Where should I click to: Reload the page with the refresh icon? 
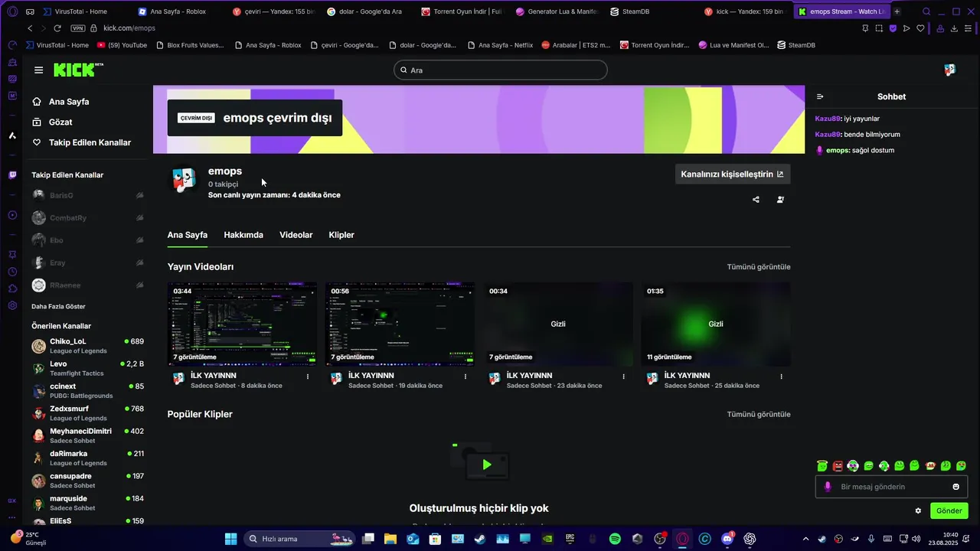(x=57, y=28)
